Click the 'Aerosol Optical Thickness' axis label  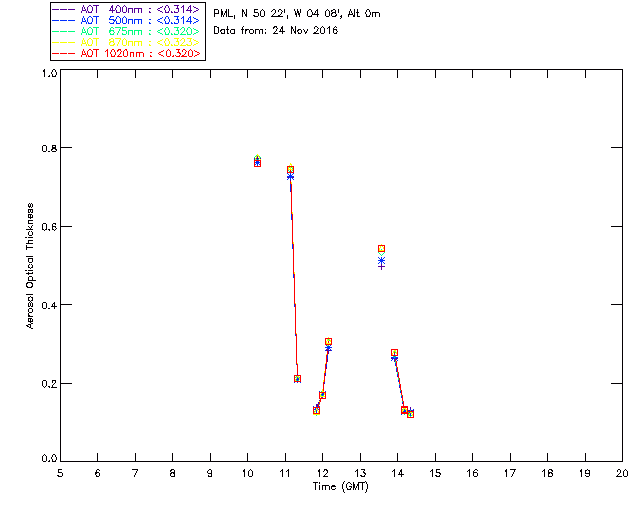click(30, 266)
